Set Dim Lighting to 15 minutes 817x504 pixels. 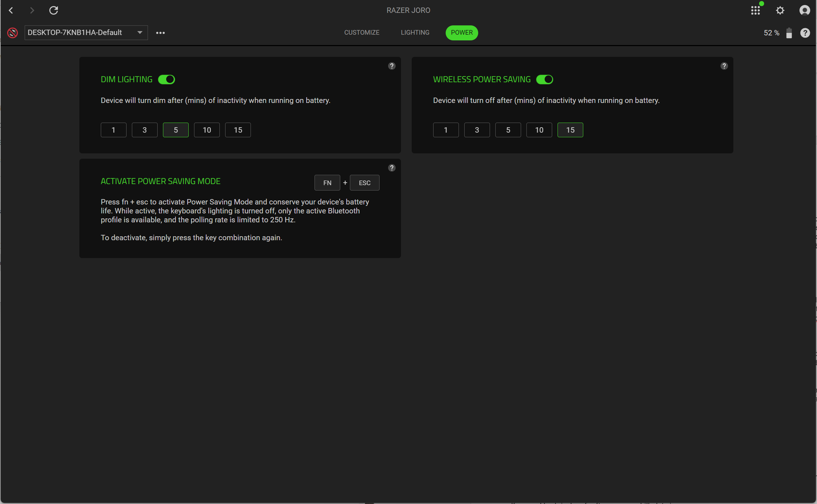pos(238,130)
